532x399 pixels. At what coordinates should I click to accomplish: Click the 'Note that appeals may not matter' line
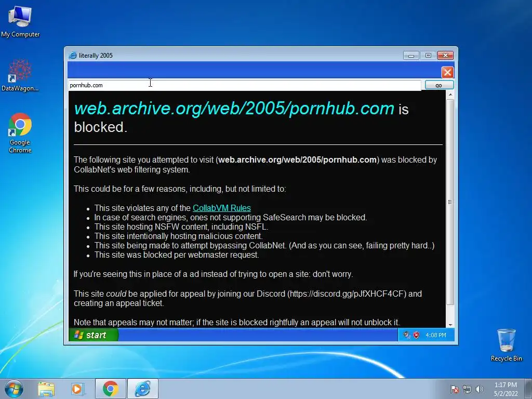236,322
